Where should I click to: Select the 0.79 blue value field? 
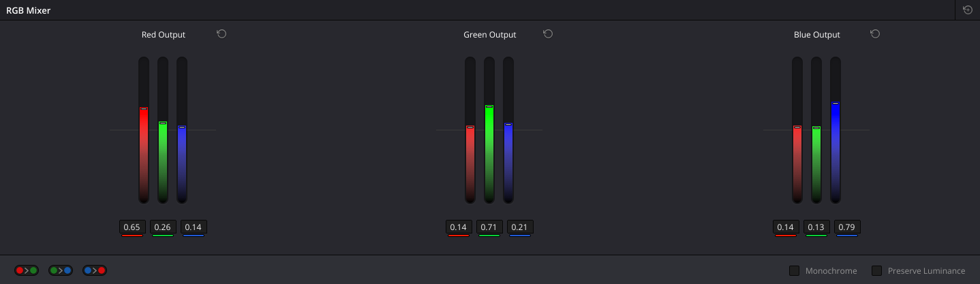pos(847,227)
